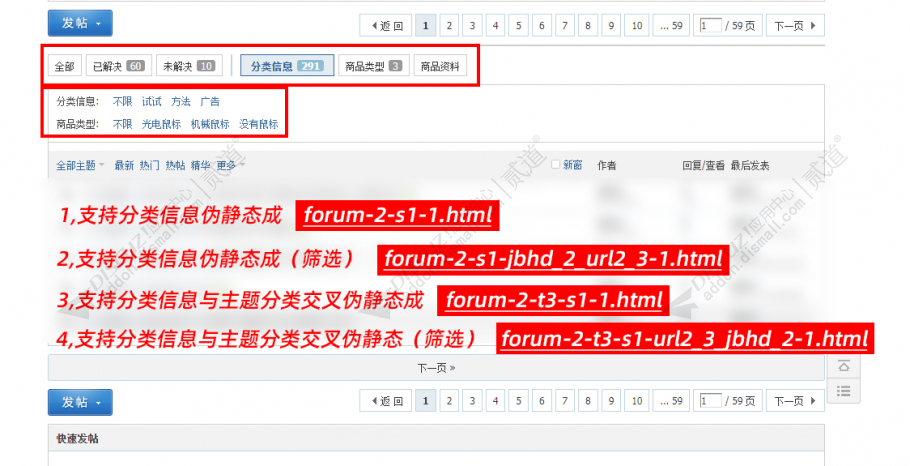Go to page 8 in lower pager

[588, 401]
